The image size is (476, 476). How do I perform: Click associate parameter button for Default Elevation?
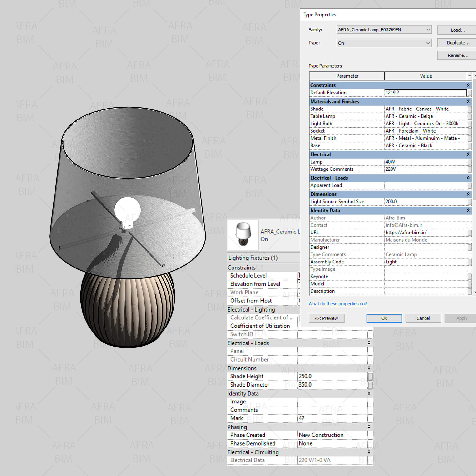point(470,93)
